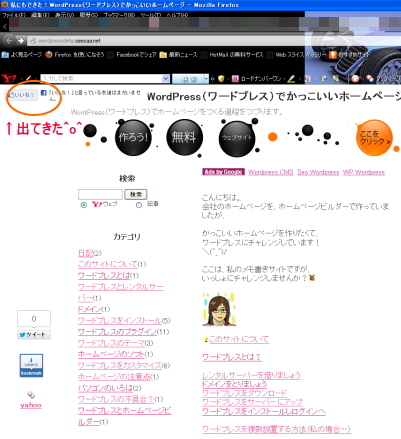
Task: Open the HotMail の無料サービス bookmark
Action: (x=236, y=55)
